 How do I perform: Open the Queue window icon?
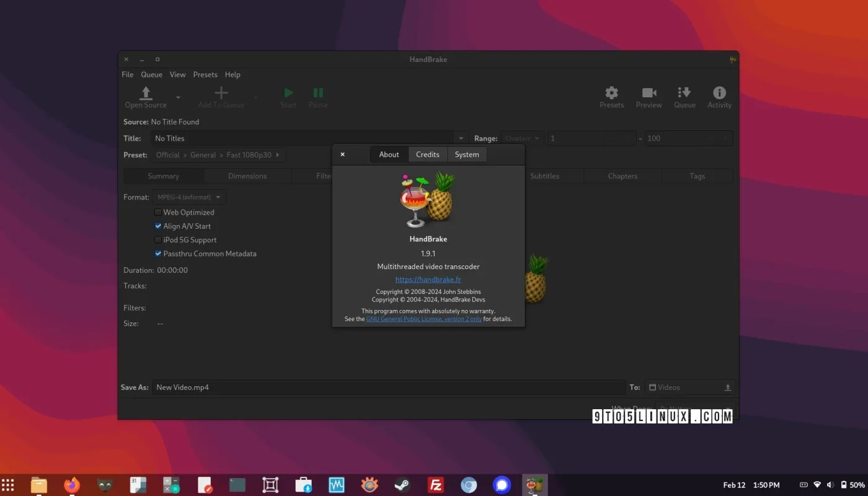point(684,96)
